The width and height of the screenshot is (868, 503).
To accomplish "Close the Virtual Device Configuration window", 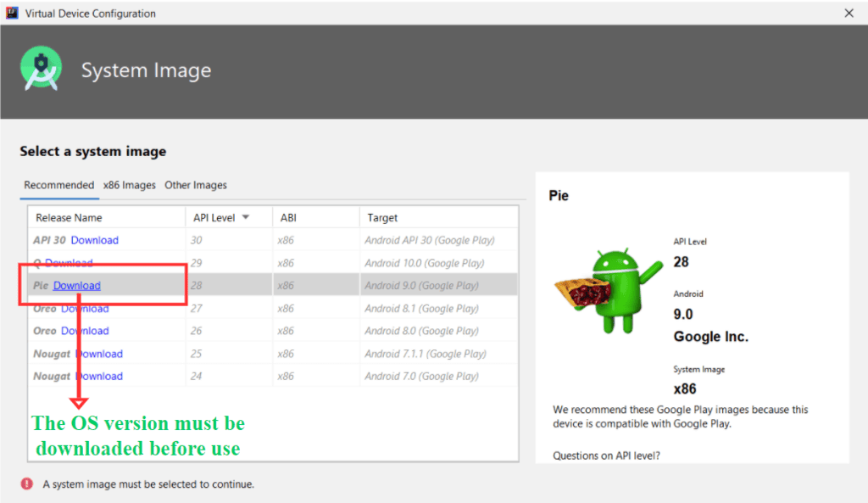I will [x=849, y=14].
